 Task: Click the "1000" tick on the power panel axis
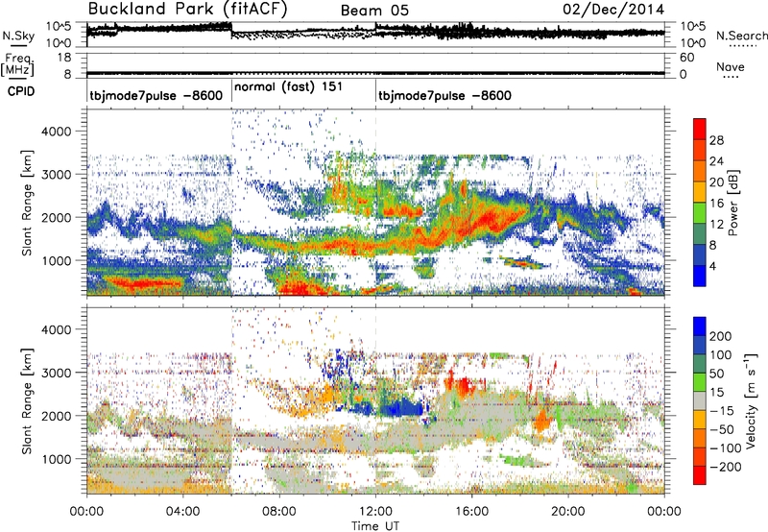(x=56, y=260)
